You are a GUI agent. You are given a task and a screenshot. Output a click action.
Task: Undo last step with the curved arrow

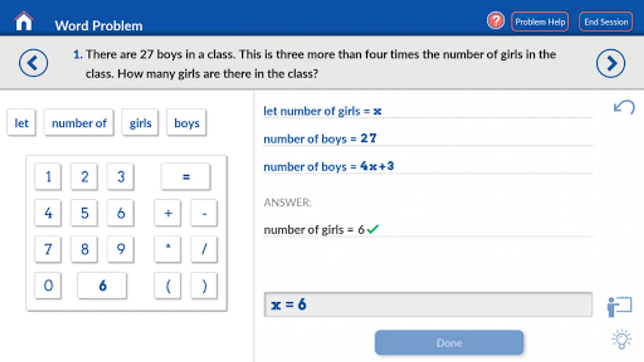[624, 107]
